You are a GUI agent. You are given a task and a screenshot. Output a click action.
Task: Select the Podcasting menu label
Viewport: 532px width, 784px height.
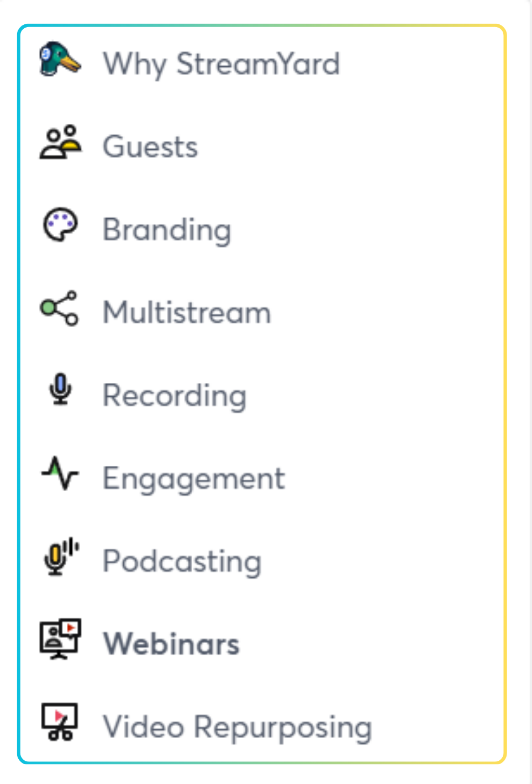(x=182, y=561)
